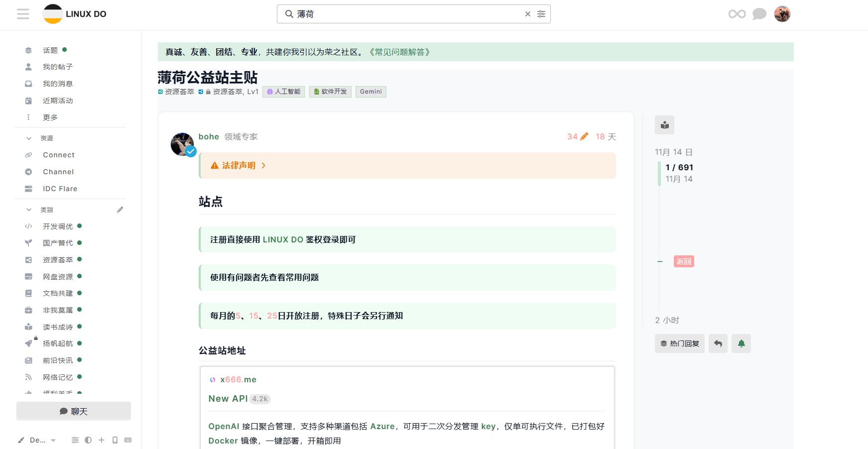Select the 人工智能 tag

pyautogui.click(x=283, y=92)
